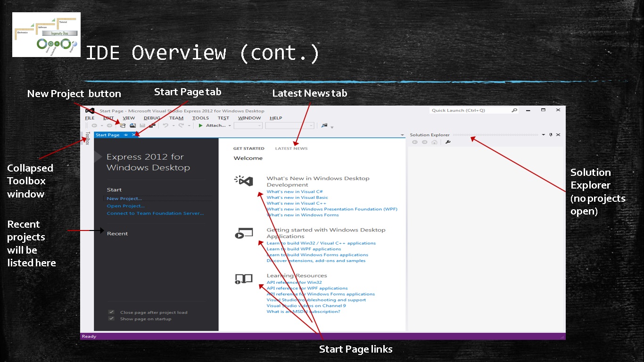Close the Solution Explorer panel
Screen dimensions: 644x362
558,135
